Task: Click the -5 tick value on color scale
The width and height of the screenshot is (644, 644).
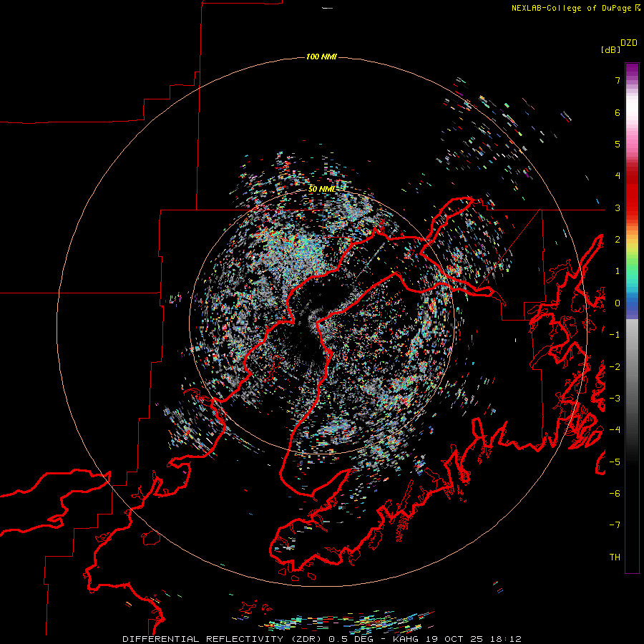Action: (x=615, y=462)
